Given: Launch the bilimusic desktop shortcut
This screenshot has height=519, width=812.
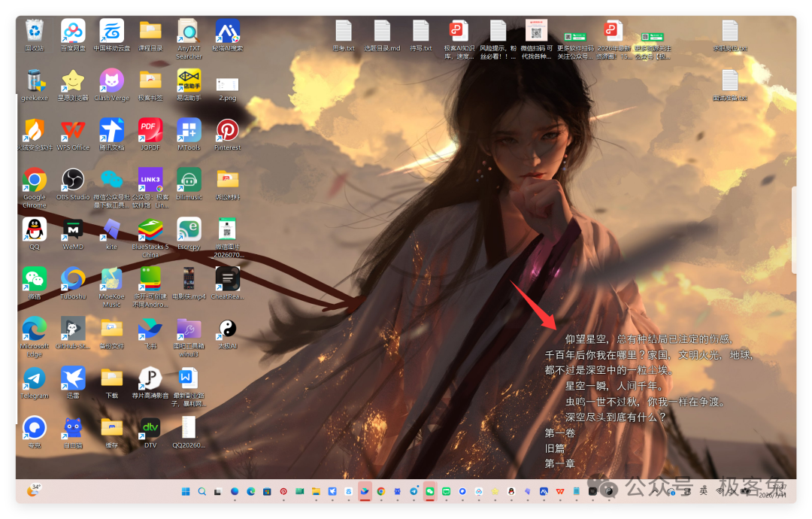Looking at the screenshot, I should coord(189,184).
